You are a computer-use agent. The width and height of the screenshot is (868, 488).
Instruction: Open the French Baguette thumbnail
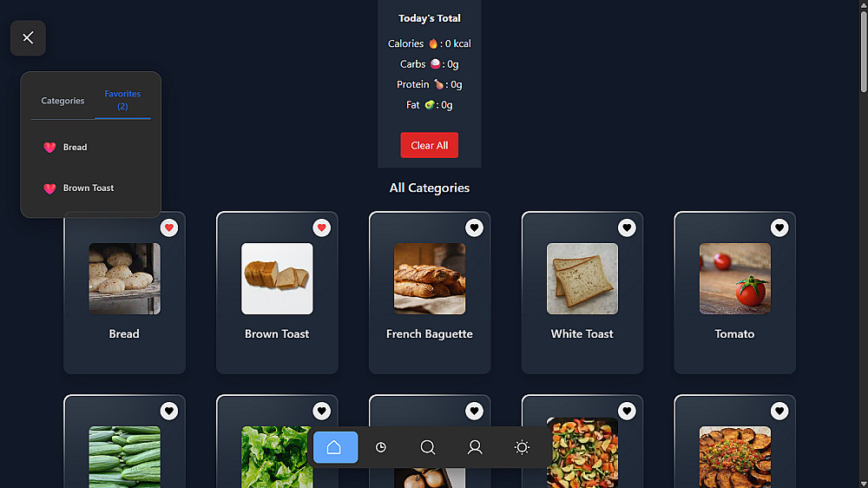tap(430, 279)
